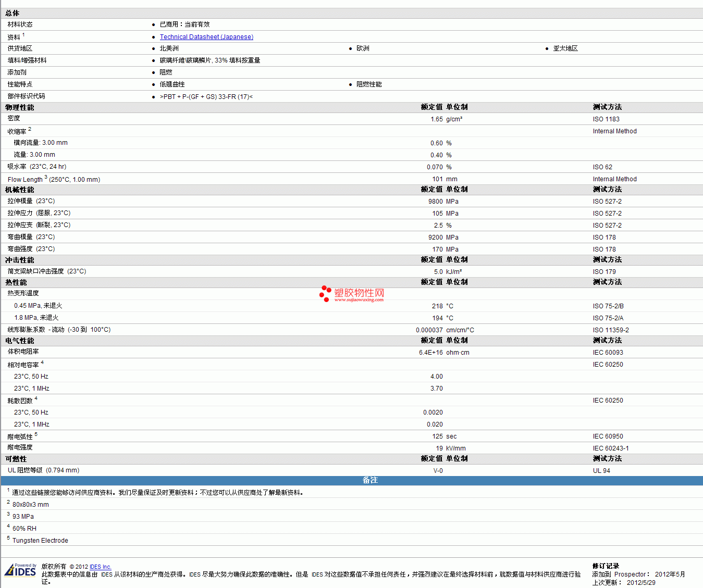Click the >PBT + P-(GF + GS) 33-FR part code
This screenshot has width=703, height=588.
pyautogui.click(x=206, y=97)
